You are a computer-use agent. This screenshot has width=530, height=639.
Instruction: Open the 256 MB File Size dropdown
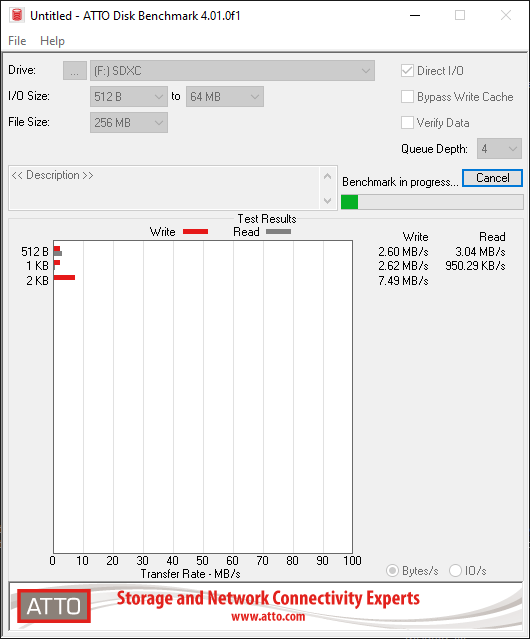[x=129, y=122]
